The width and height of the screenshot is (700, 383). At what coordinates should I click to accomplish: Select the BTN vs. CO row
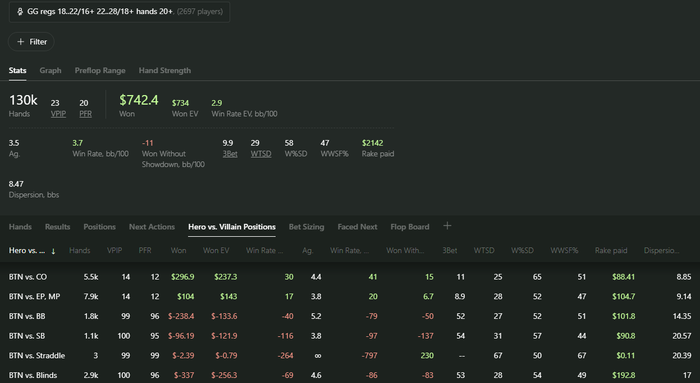pos(350,277)
